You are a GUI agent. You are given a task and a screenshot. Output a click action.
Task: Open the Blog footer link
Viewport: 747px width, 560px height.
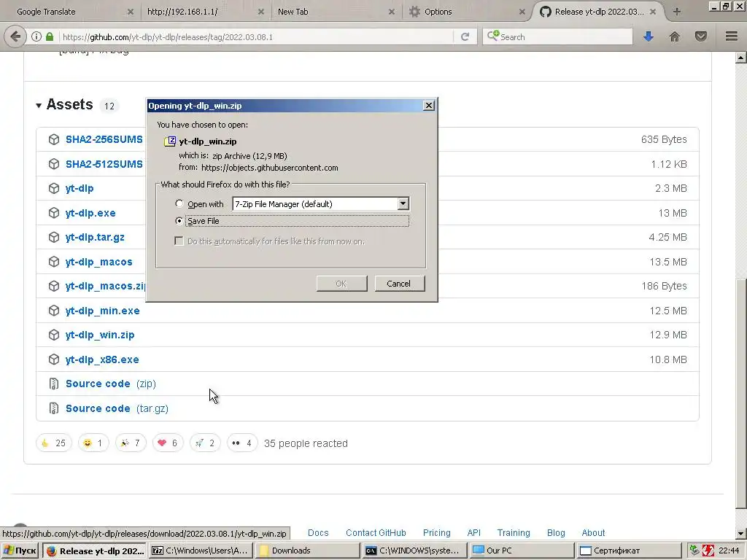556,533
